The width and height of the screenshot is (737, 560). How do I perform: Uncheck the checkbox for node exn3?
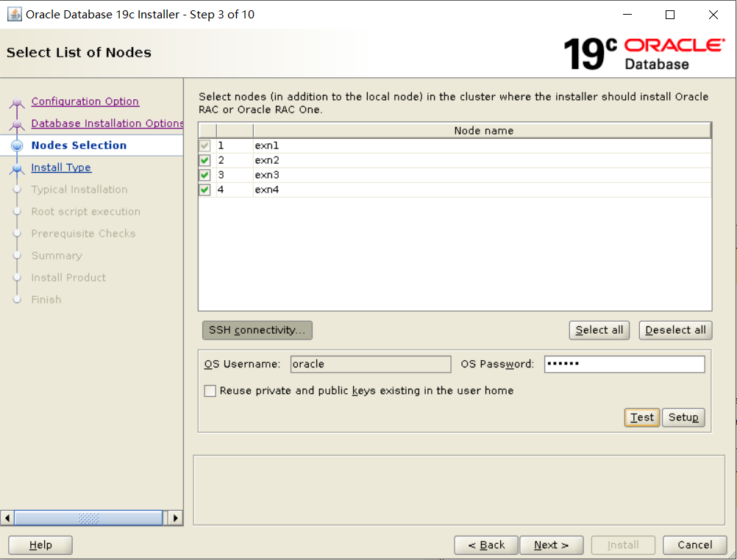204,175
